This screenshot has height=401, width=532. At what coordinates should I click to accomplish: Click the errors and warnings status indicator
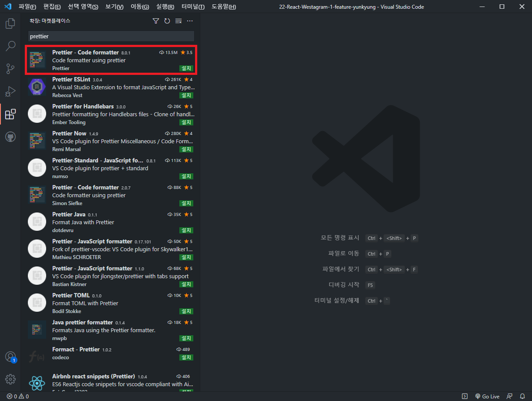click(x=18, y=397)
